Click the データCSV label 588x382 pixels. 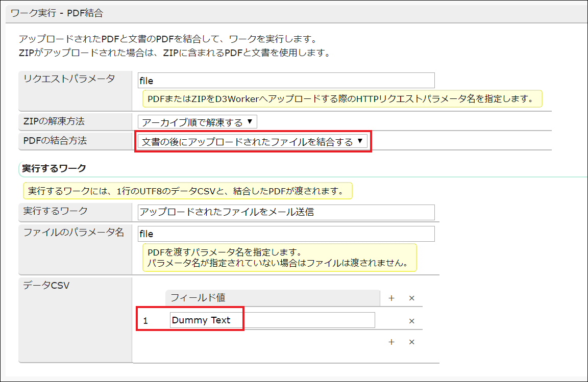[46, 286]
